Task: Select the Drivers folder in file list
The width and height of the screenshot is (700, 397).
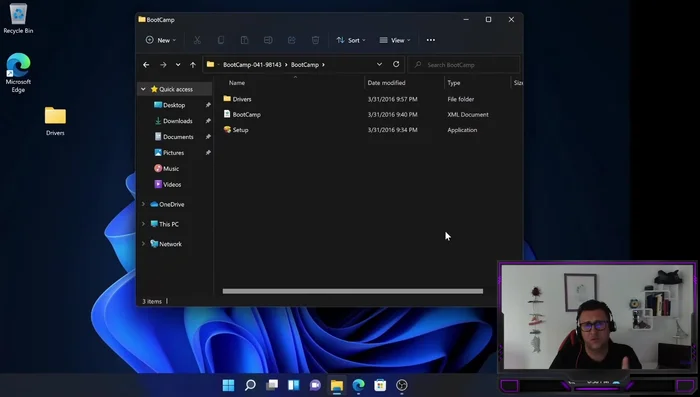Action: pyautogui.click(x=242, y=99)
